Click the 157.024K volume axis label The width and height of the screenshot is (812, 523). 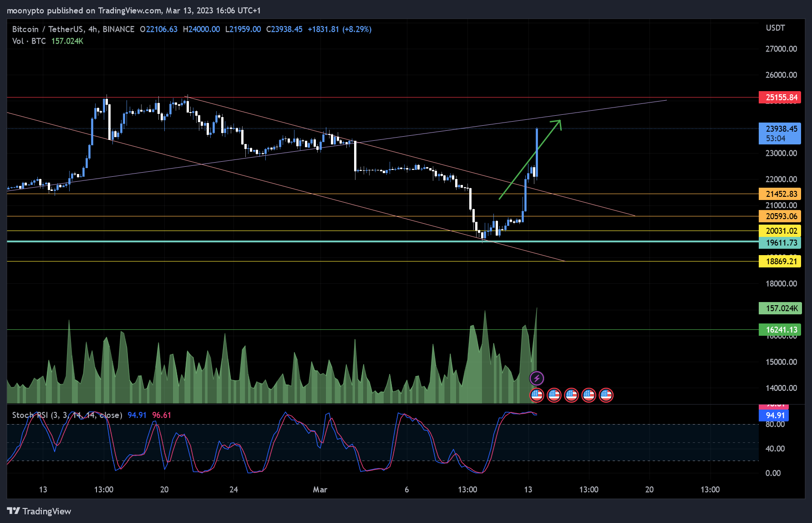point(780,308)
